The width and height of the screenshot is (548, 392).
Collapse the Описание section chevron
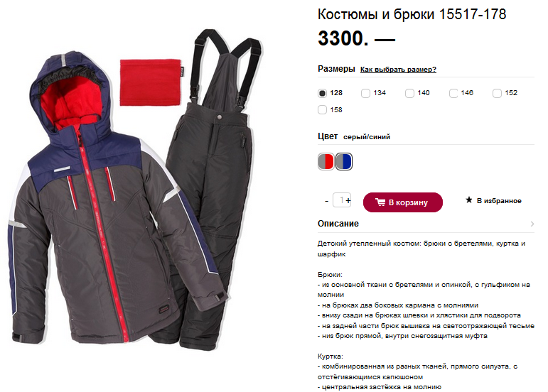coord(532,224)
